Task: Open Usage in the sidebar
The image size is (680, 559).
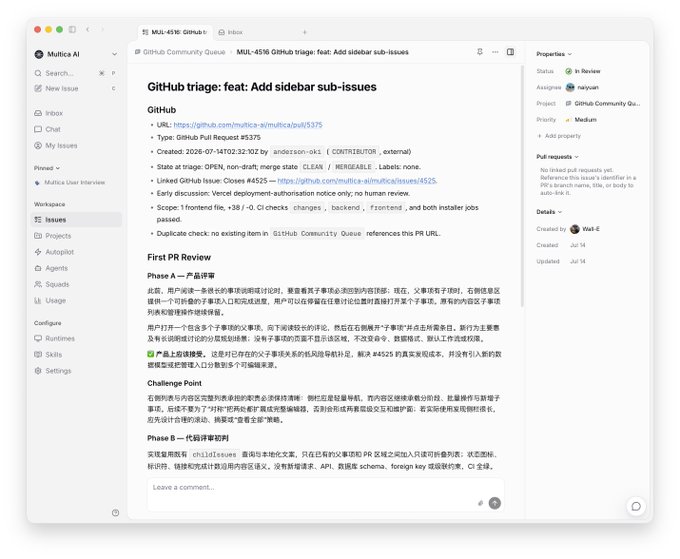Action: 76,301
